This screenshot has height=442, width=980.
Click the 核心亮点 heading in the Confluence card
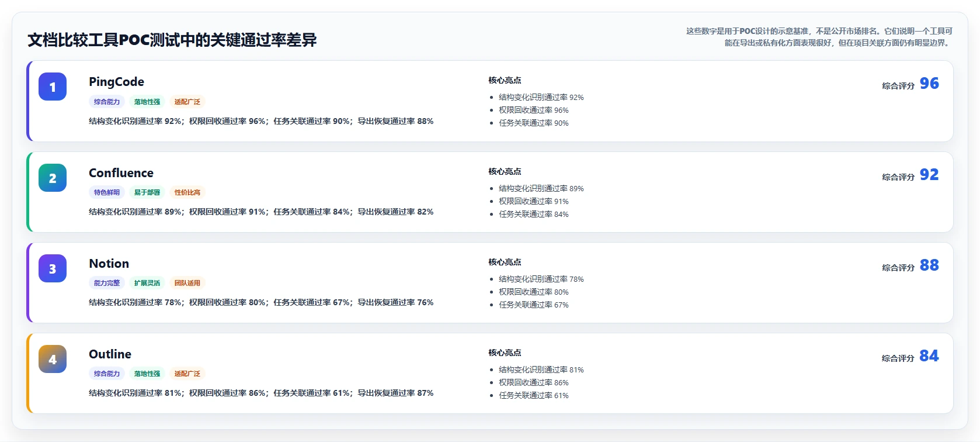(x=505, y=172)
